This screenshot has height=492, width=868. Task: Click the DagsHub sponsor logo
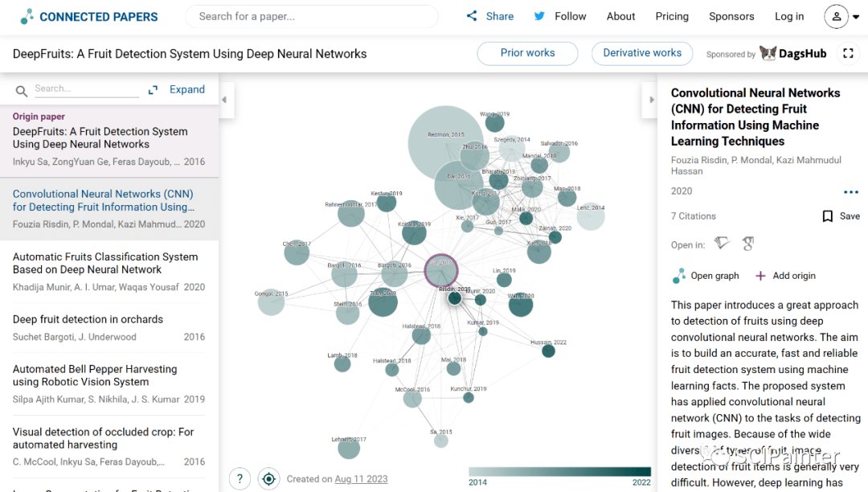point(792,54)
